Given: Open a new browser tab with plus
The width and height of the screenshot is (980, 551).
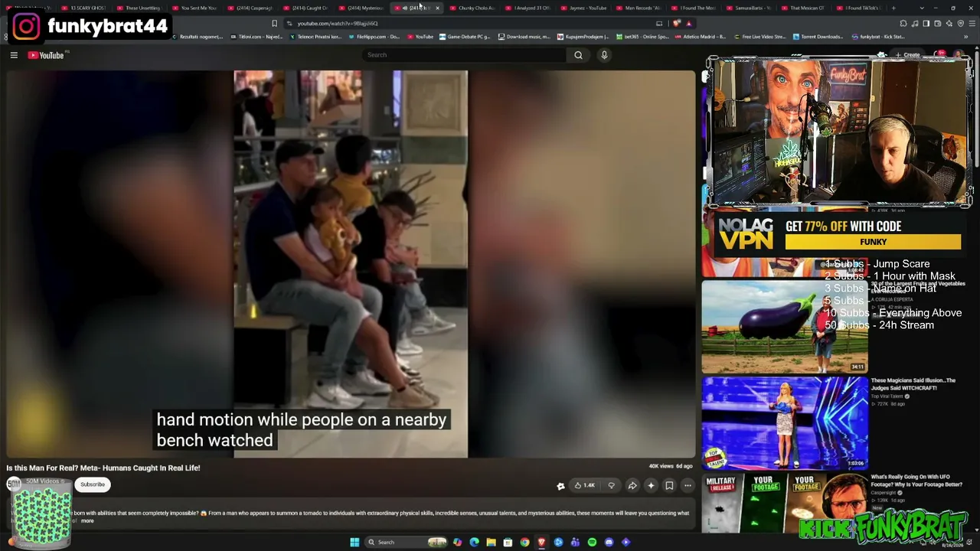Looking at the screenshot, I should pyautogui.click(x=893, y=8).
